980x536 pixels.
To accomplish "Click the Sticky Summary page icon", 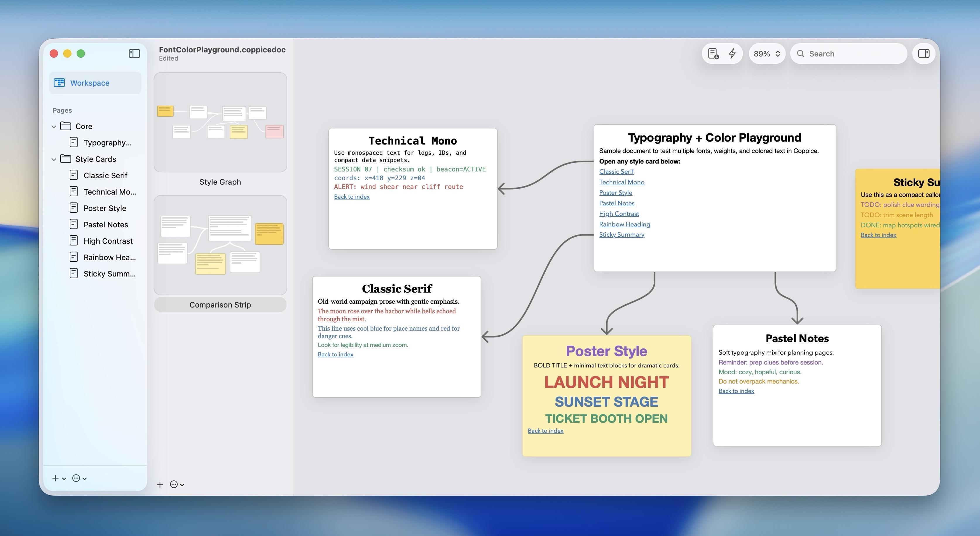I will tap(74, 273).
